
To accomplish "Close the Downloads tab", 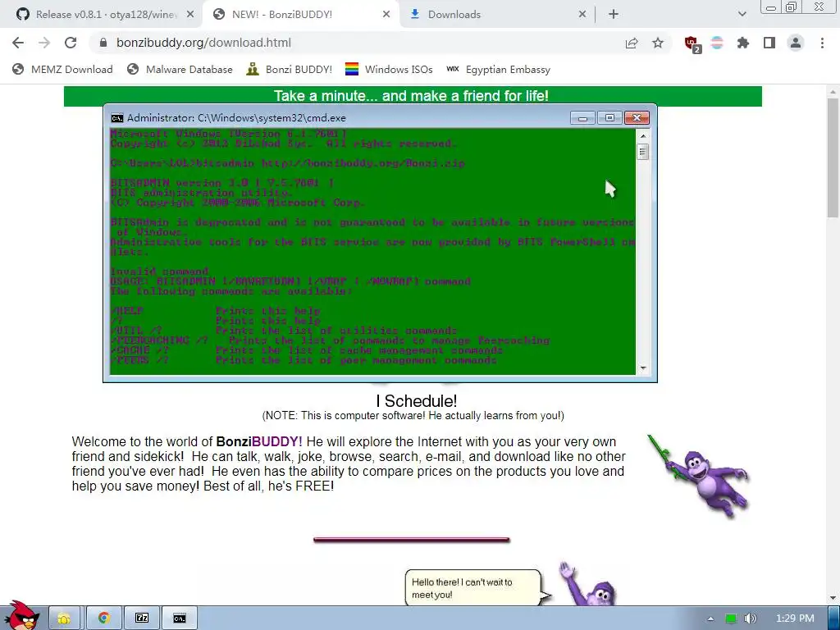I will [582, 15].
